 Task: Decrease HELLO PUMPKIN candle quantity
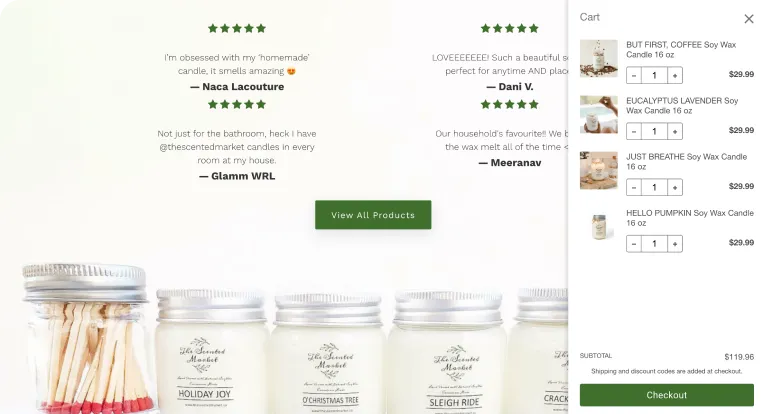633,244
